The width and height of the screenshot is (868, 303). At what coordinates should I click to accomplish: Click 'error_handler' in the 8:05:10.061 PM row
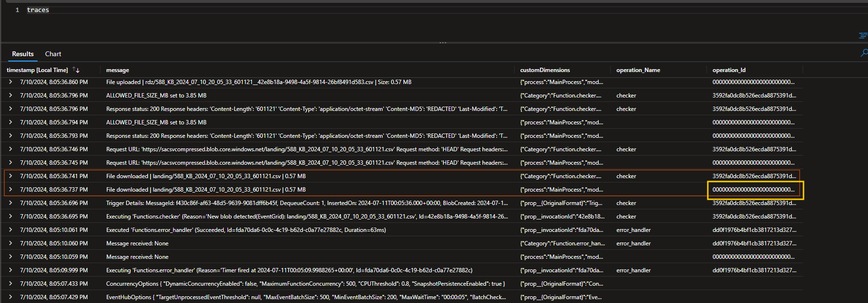633,230
